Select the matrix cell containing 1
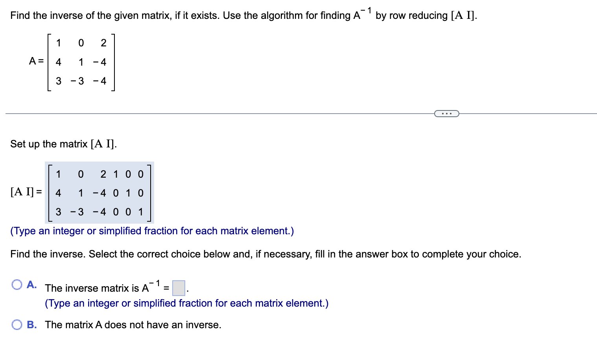Viewport: 597px width, 364px height. click(x=58, y=174)
